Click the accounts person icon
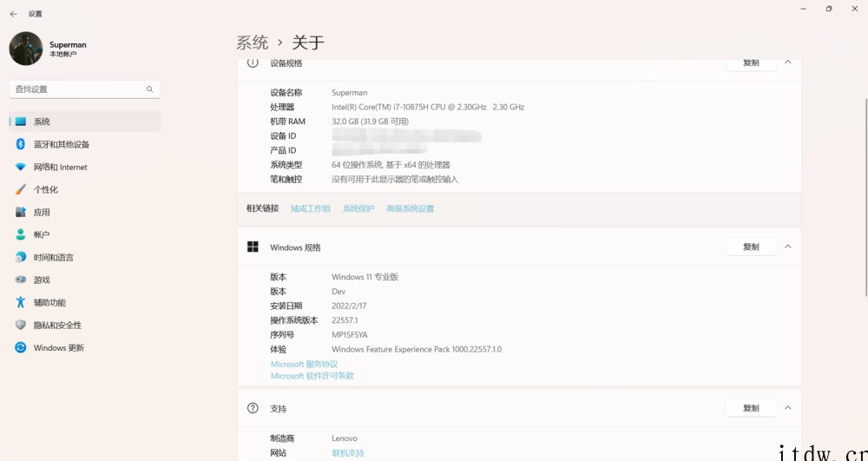868x461 pixels. pos(21,234)
